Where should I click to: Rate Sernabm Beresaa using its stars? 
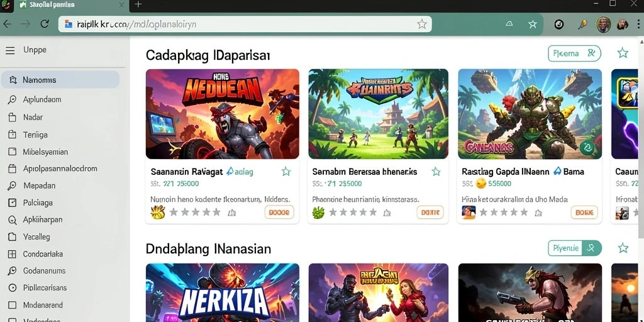[x=353, y=213]
